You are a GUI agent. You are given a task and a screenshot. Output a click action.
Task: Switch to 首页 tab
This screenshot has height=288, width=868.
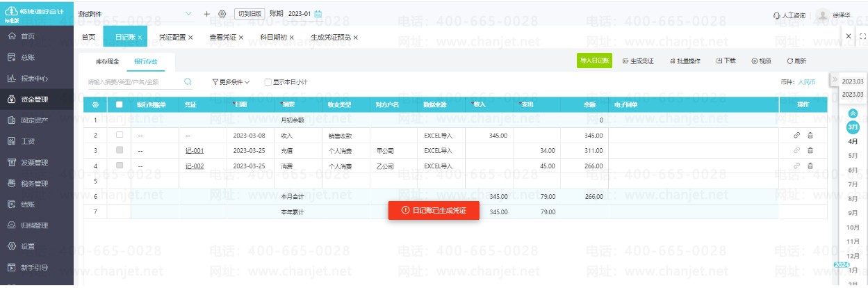(x=88, y=37)
